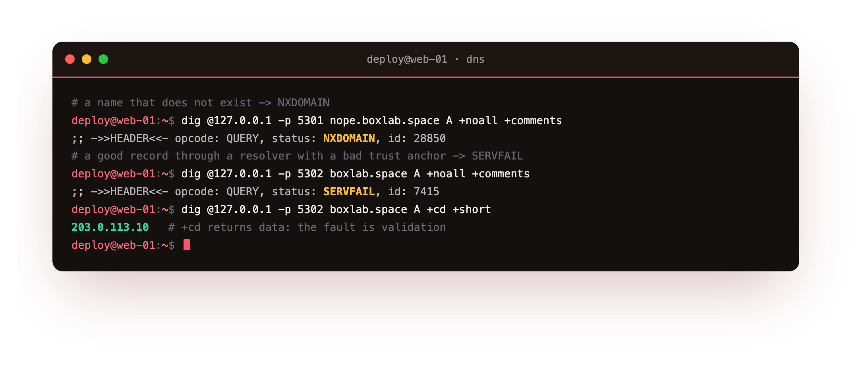This screenshot has width=868, height=367.
Task: Select the SERVFAIL status text
Action: pos(349,192)
